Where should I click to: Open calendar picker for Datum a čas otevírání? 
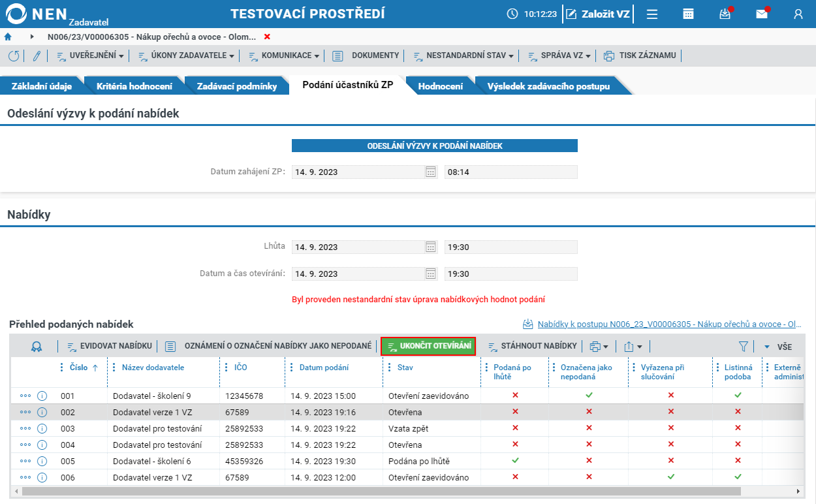(x=431, y=274)
